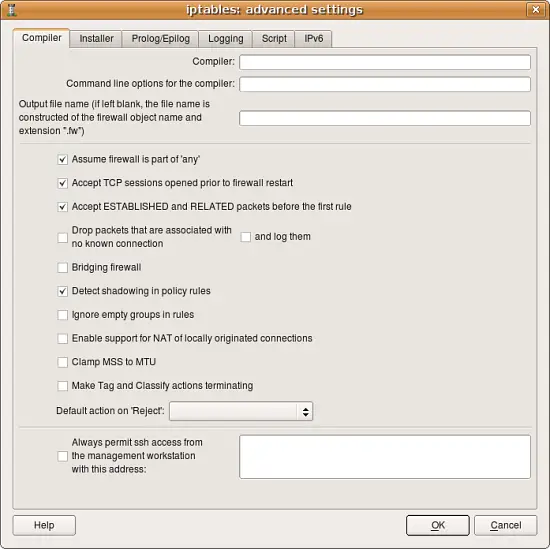The image size is (550, 549).
Task: Open the Prolog/Epilog tab
Action: point(161,39)
